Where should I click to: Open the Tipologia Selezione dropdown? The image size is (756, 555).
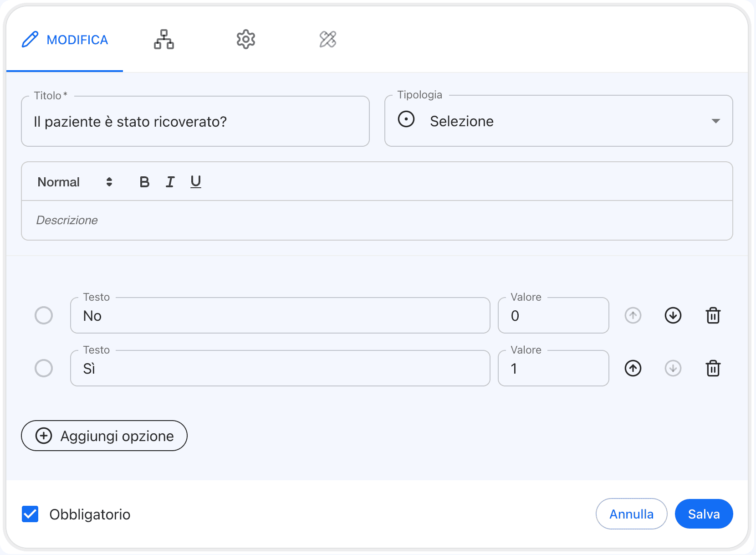click(x=559, y=121)
